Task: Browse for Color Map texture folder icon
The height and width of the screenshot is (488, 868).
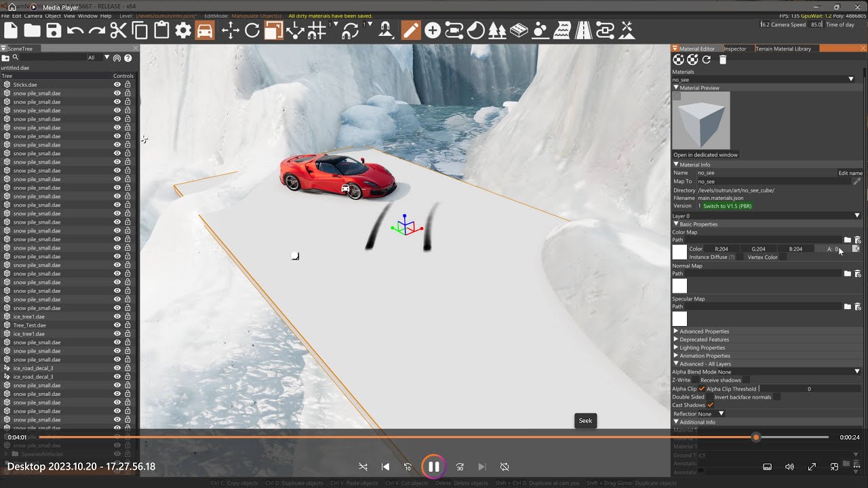Action: (x=847, y=240)
